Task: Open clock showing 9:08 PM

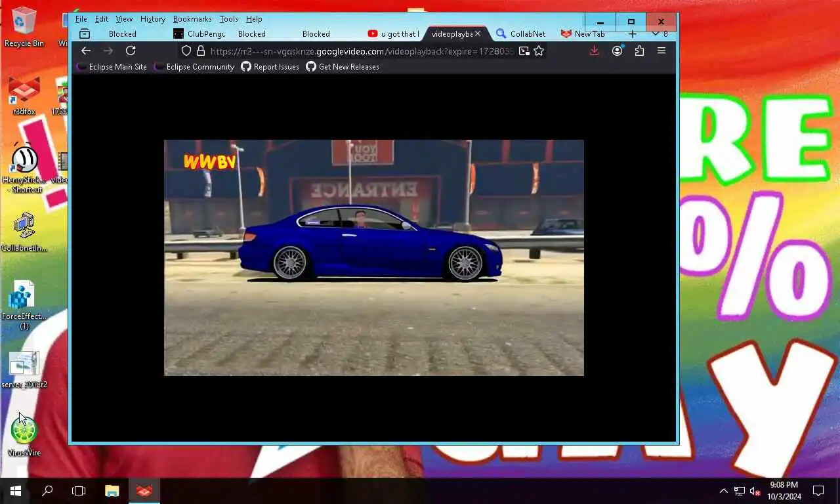Action: (x=784, y=491)
